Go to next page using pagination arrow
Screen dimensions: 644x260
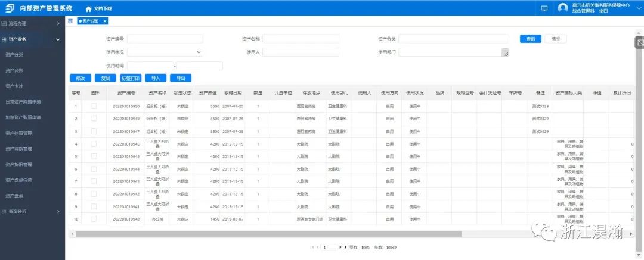340,247
